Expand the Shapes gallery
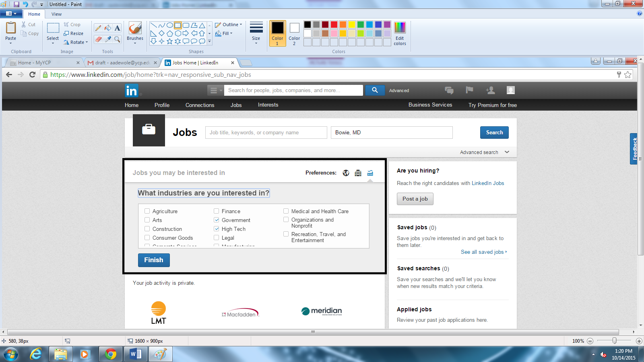The width and height of the screenshot is (644, 362). pyautogui.click(x=209, y=41)
